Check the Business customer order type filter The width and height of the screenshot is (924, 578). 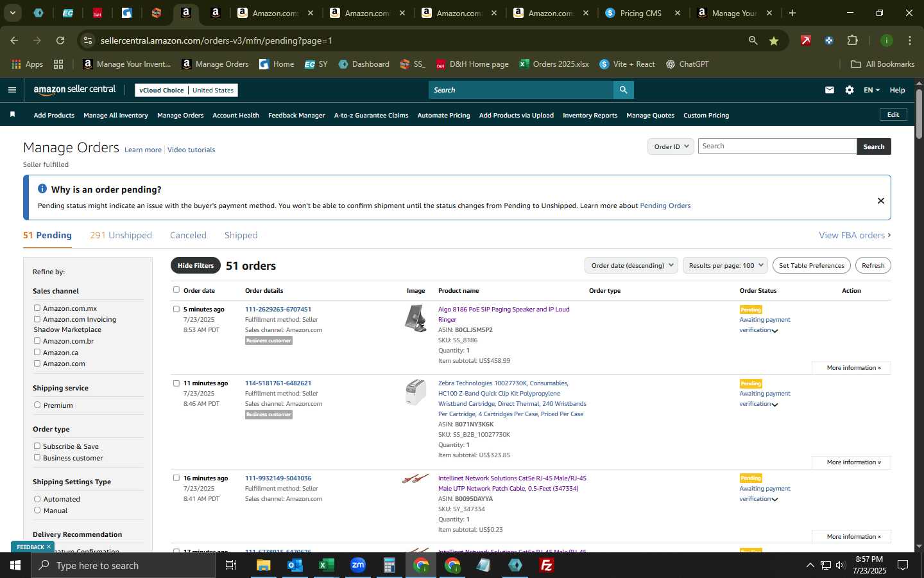[37, 458]
